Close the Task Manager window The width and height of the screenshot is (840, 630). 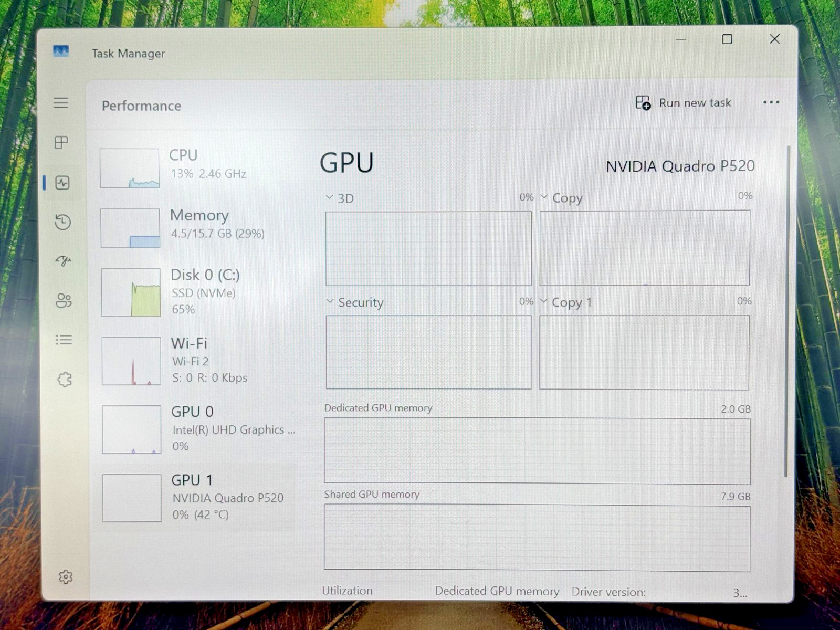tap(774, 39)
